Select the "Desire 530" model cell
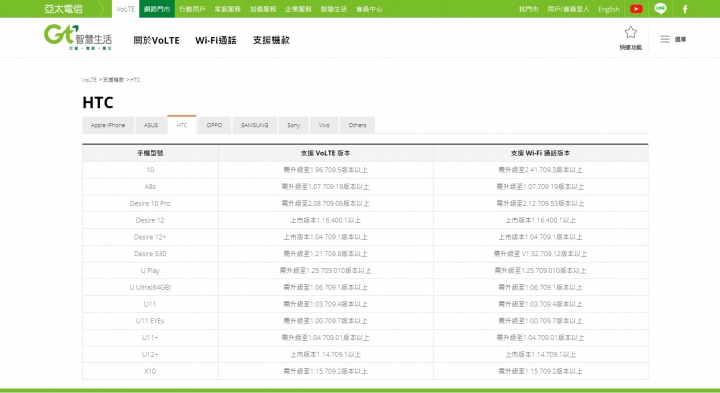This screenshot has height=393, width=720. pos(150,253)
